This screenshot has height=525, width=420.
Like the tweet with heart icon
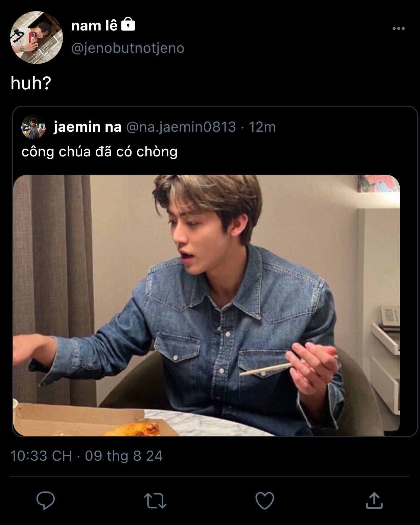tap(264, 501)
